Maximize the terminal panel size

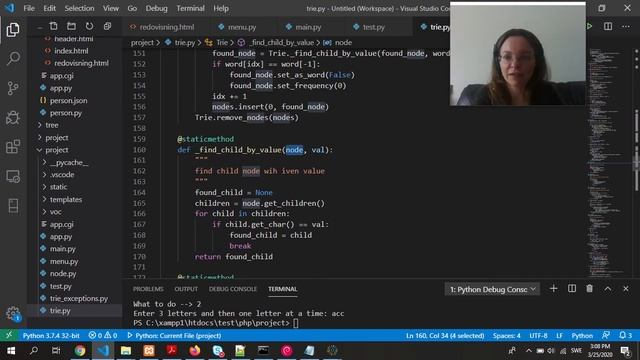pyautogui.click(x=608, y=289)
